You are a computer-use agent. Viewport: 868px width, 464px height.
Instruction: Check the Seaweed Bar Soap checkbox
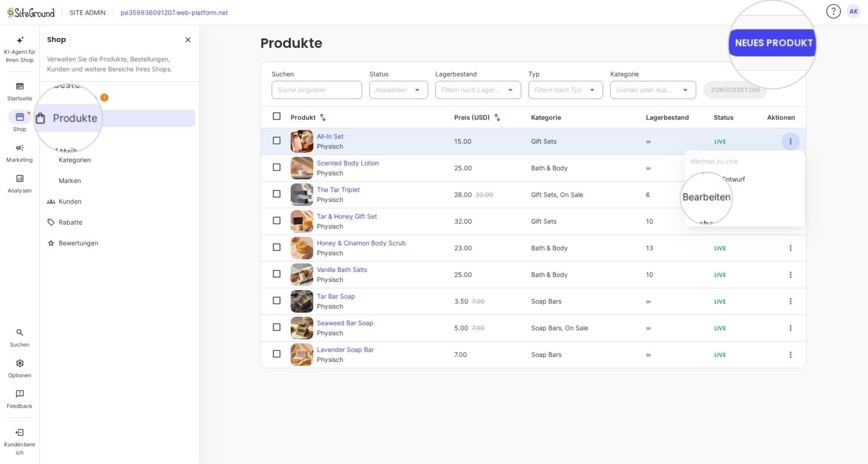tap(276, 327)
